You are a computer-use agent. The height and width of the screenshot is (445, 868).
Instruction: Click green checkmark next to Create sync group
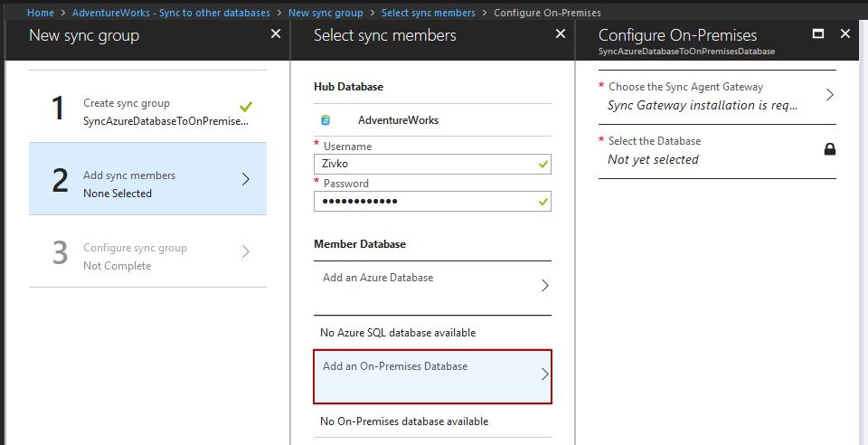coord(246,106)
